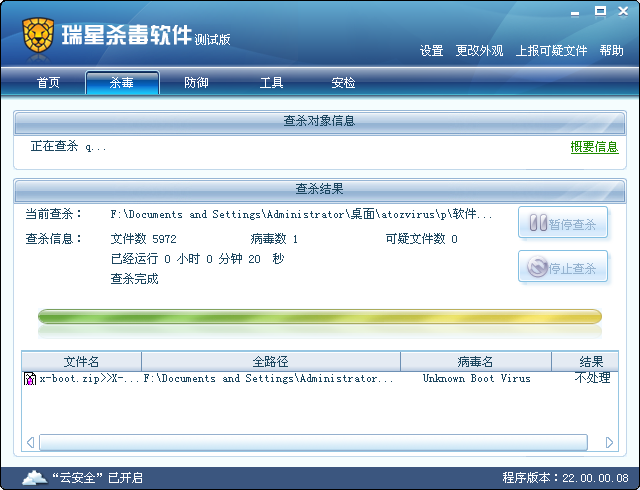Viewport: 640px width, 490px height.
Task: Switch to the 首页 tab
Action: click(49, 83)
